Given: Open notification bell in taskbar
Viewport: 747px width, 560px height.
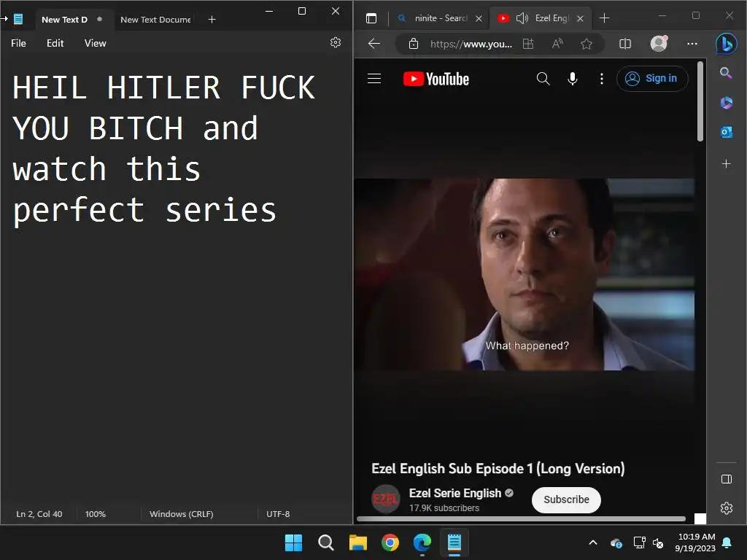Looking at the screenshot, I should pos(727,542).
